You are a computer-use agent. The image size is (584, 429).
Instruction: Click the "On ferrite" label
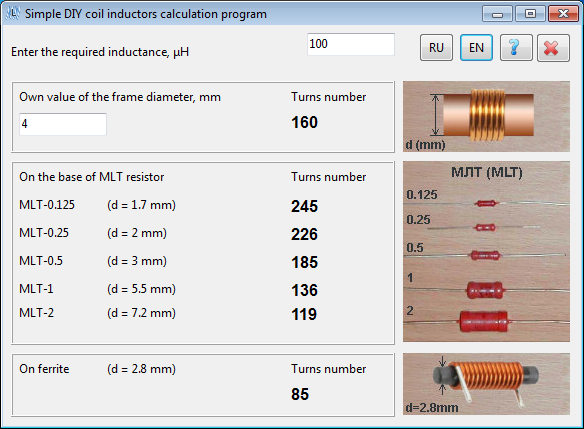click(x=44, y=369)
